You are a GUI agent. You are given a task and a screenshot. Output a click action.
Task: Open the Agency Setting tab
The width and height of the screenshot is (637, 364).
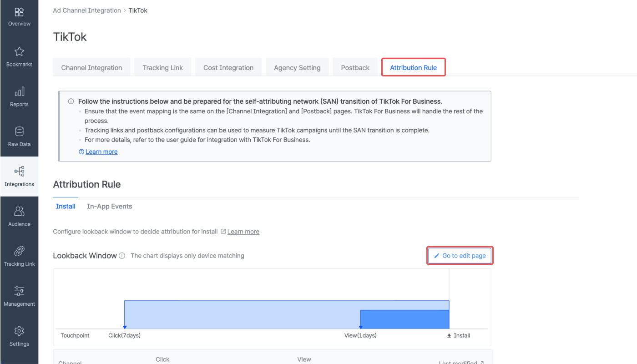(297, 67)
